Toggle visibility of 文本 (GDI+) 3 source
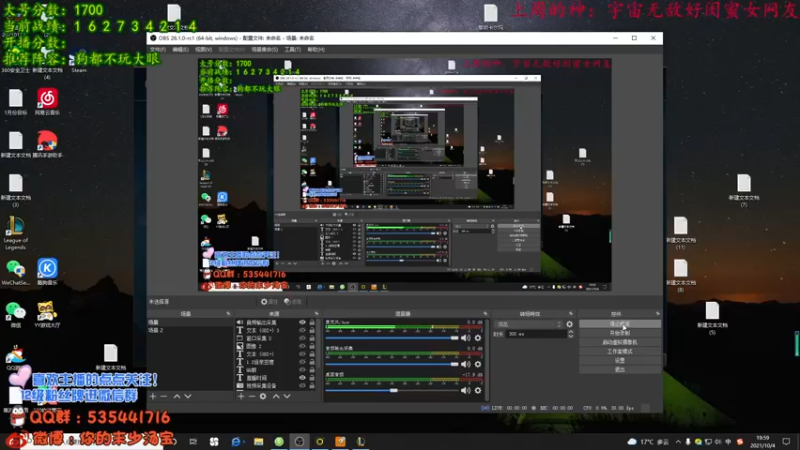Viewport: 800px width, 450px height. 302,330
